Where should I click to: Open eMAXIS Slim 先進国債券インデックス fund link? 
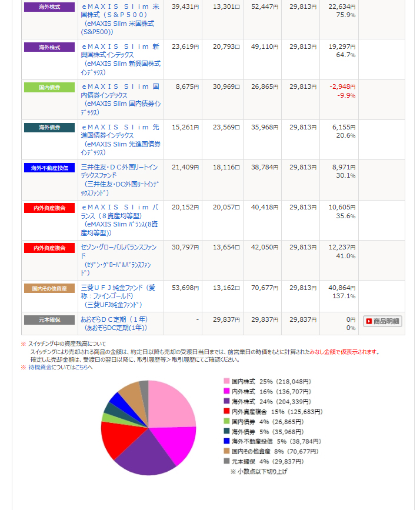click(x=121, y=135)
